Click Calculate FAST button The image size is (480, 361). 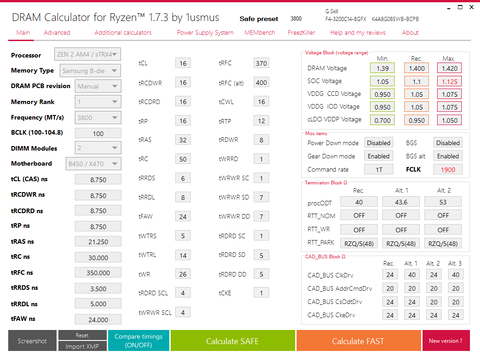point(358,341)
